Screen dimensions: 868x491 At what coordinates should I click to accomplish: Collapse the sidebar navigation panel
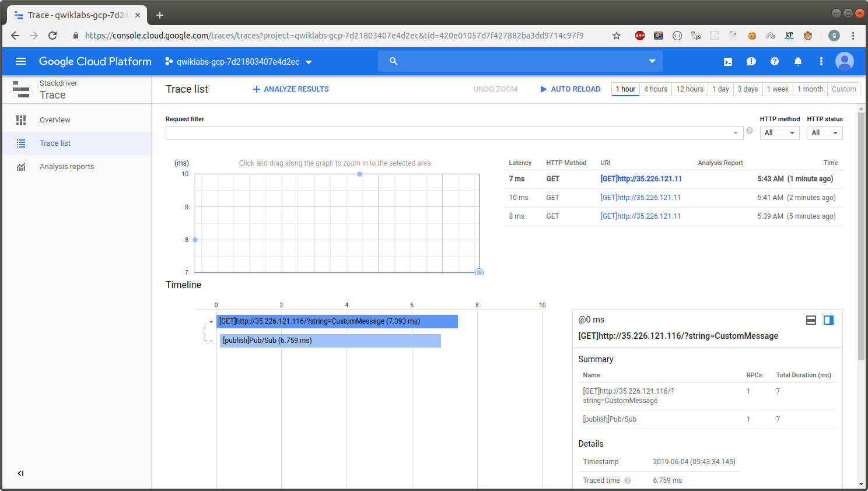tap(20, 474)
